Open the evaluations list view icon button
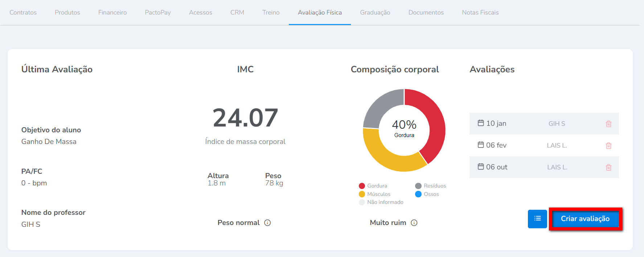This screenshot has width=644, height=257. [x=537, y=219]
